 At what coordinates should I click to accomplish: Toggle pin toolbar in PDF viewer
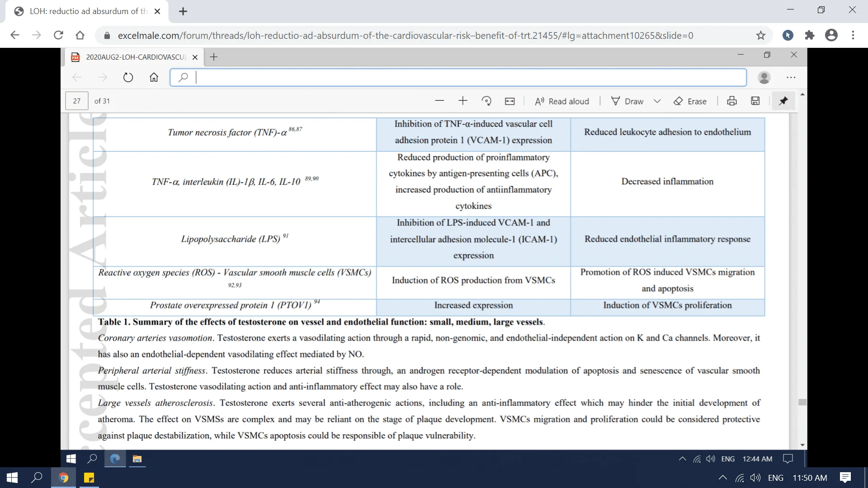click(x=783, y=101)
